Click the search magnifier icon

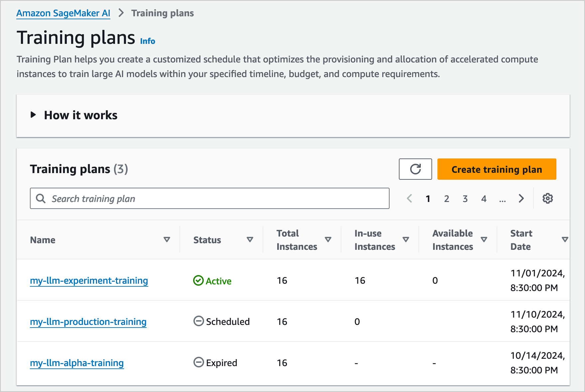point(41,198)
